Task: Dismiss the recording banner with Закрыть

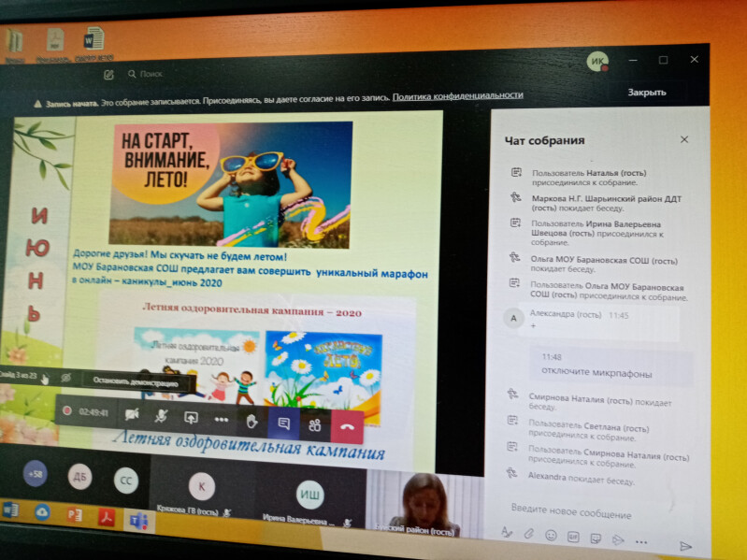Action: 646,93
